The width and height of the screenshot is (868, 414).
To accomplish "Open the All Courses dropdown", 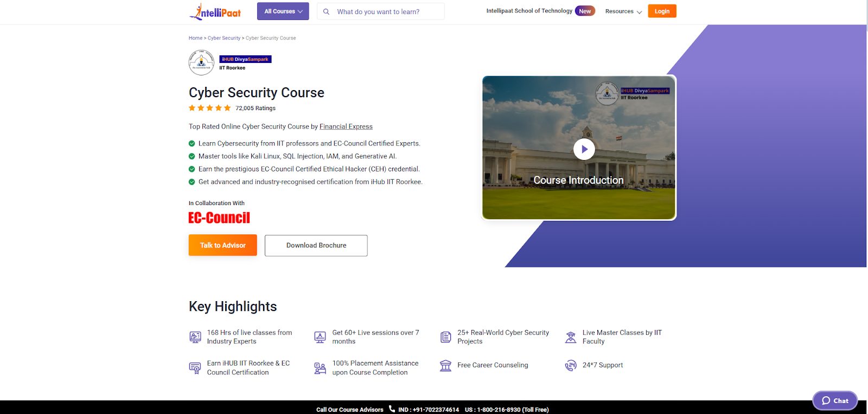I will click(x=283, y=11).
